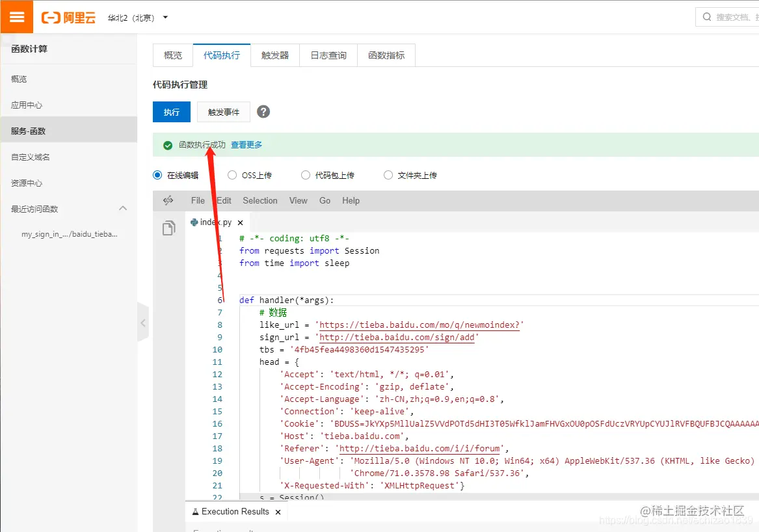Open the 华北2 (北京) region dropdown
This screenshot has width=759, height=532.
pos(137,18)
